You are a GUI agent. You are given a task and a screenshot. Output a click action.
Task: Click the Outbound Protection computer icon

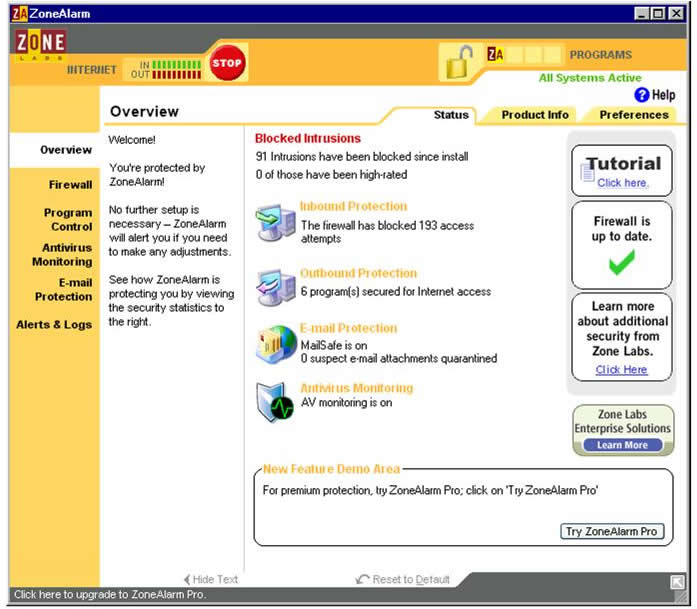(x=276, y=288)
